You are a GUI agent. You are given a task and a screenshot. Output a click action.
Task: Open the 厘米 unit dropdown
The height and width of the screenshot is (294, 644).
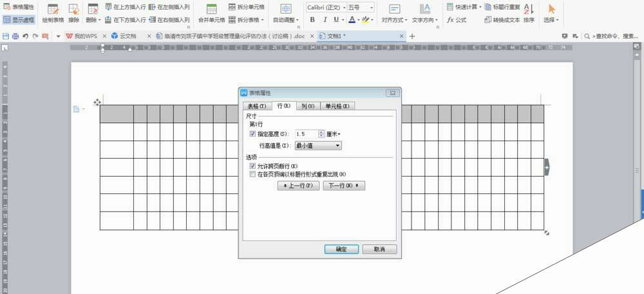click(334, 133)
